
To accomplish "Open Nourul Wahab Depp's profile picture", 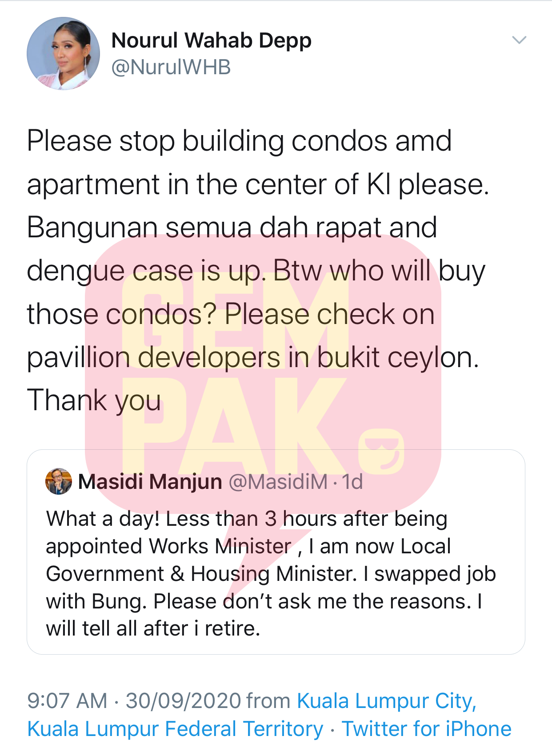I will (x=63, y=54).
